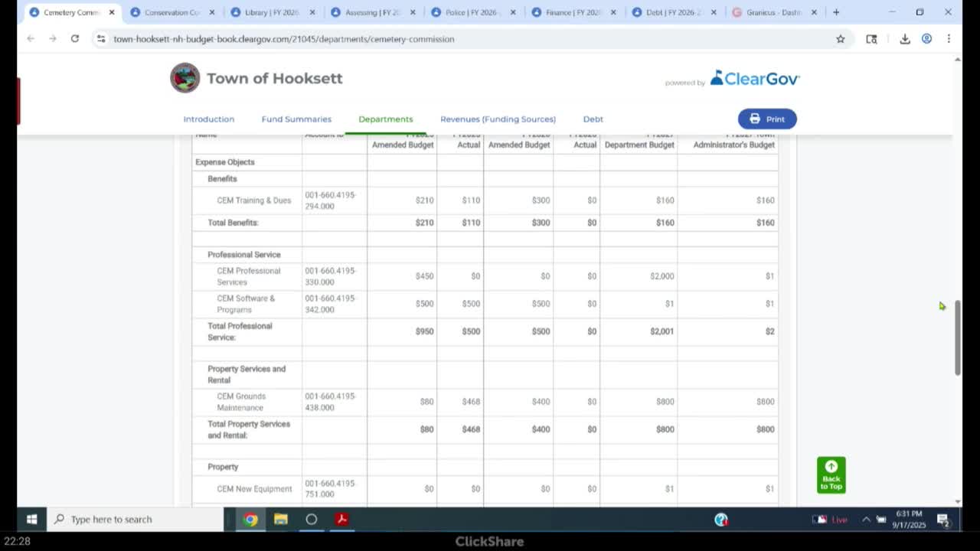The image size is (980, 551).
Task: Open the new tab plus button
Action: [836, 12]
